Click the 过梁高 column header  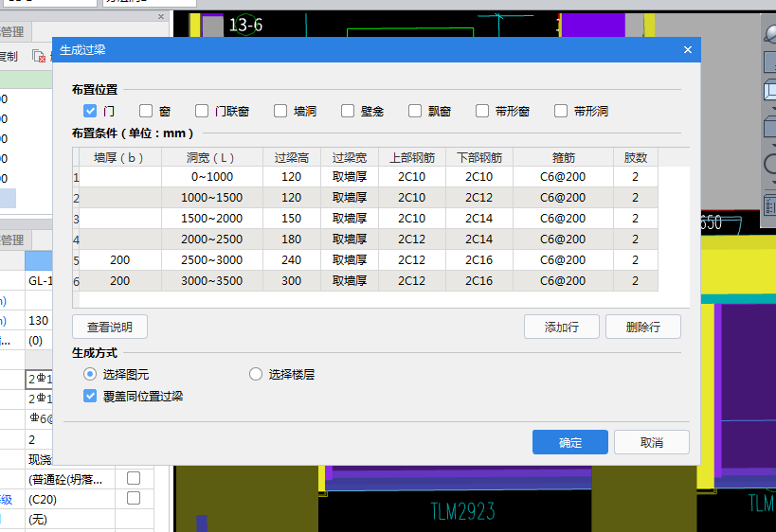point(292,158)
